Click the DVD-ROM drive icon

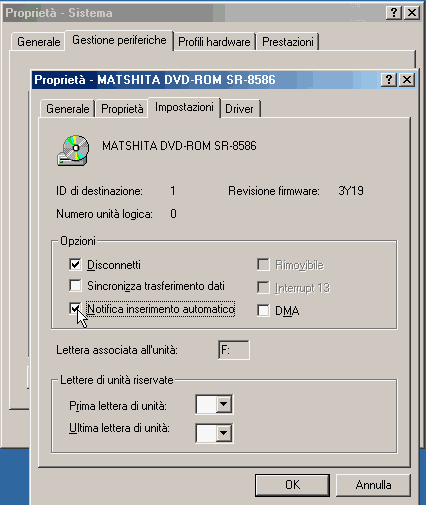tap(73, 150)
